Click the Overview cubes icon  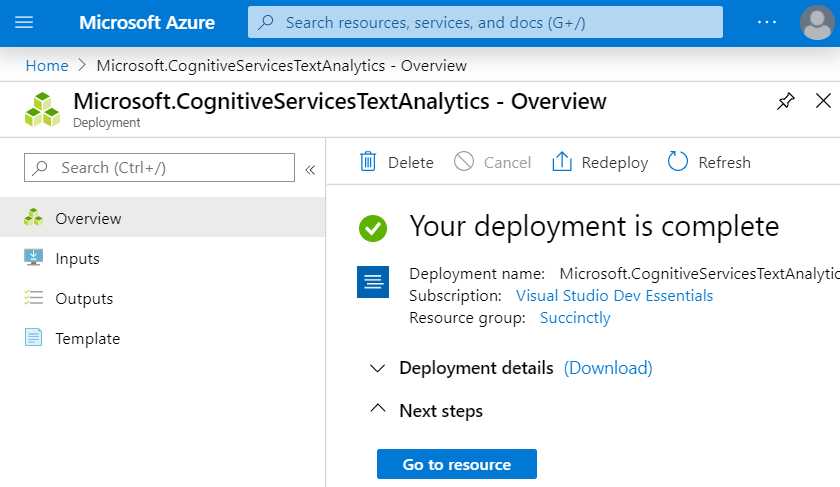coord(33,217)
